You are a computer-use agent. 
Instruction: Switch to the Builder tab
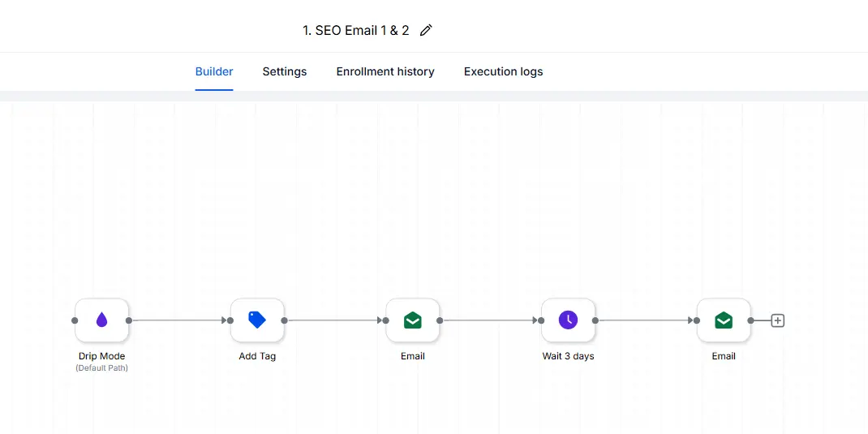pyautogui.click(x=214, y=71)
